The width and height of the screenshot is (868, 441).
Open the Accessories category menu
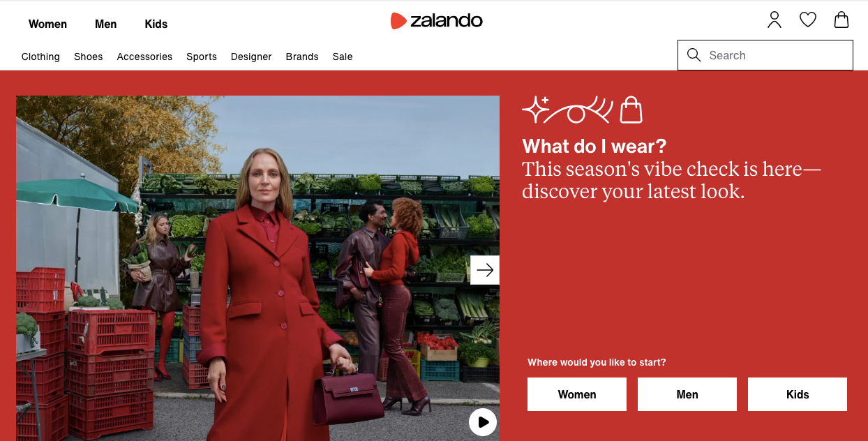pyautogui.click(x=144, y=57)
